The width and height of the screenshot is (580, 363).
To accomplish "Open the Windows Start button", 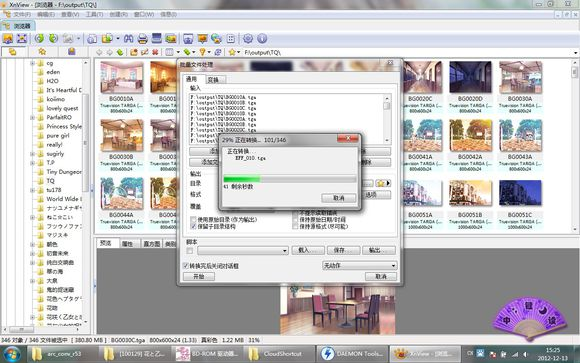I will coord(12,353).
